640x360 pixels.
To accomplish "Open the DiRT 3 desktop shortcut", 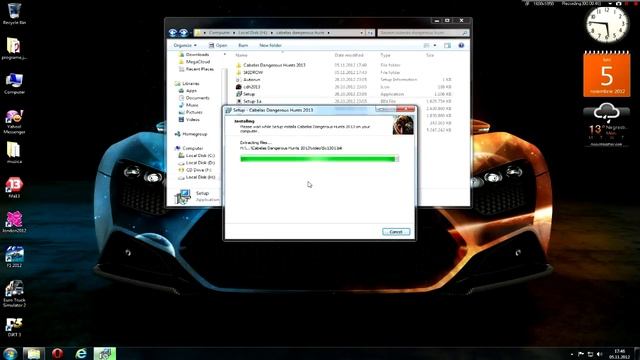I will pos(14,327).
